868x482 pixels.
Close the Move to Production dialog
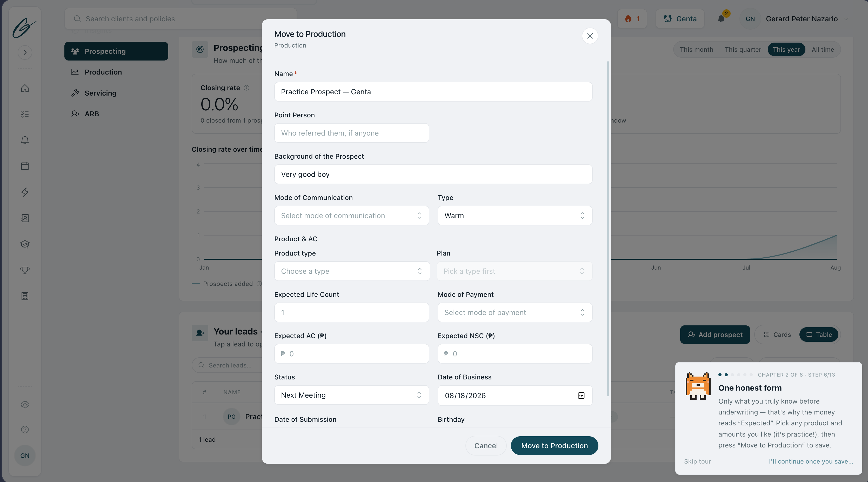[590, 36]
